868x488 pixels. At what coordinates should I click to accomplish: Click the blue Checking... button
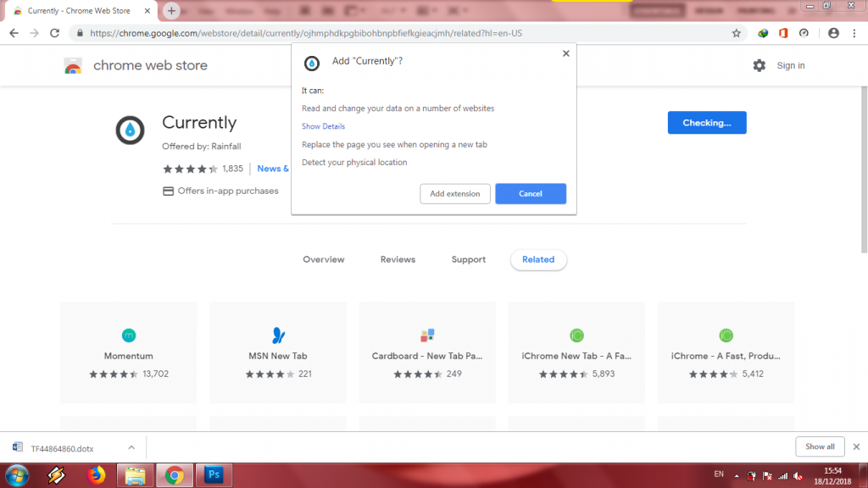click(x=707, y=123)
